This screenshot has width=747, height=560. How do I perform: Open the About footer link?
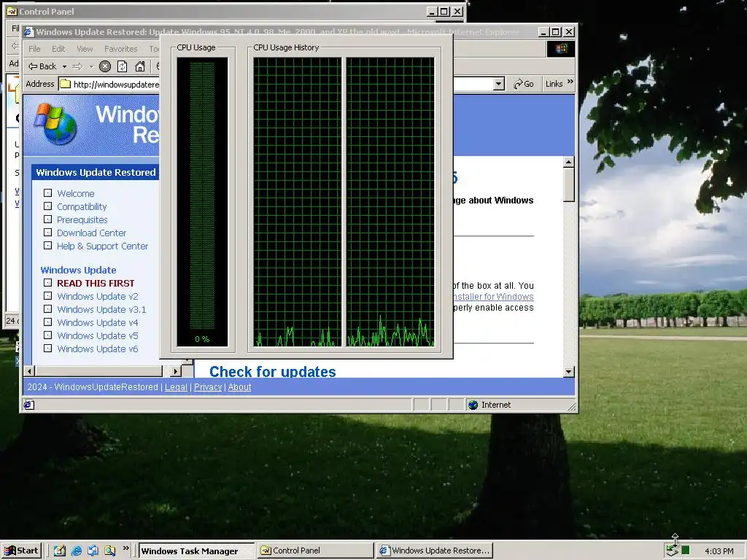(239, 387)
